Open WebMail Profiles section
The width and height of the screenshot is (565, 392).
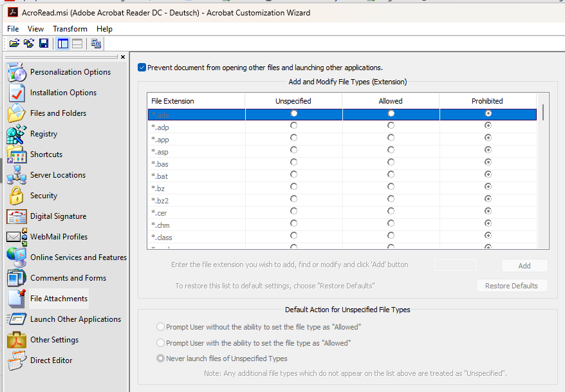click(59, 237)
